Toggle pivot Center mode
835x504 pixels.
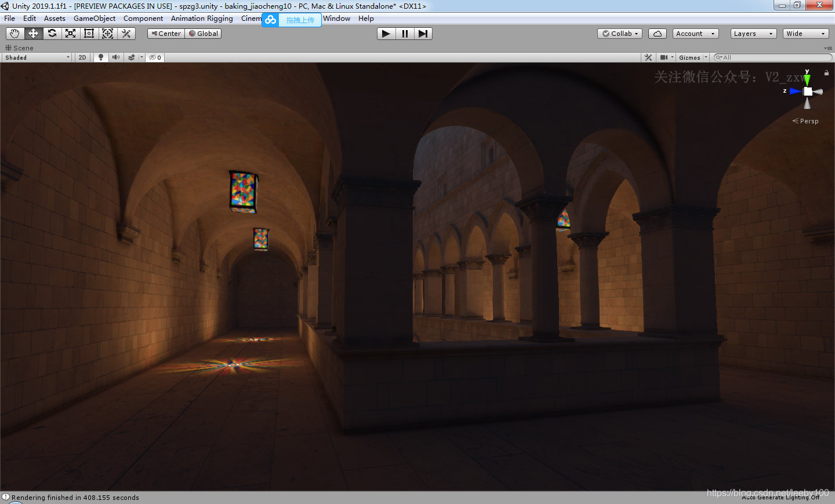click(166, 34)
